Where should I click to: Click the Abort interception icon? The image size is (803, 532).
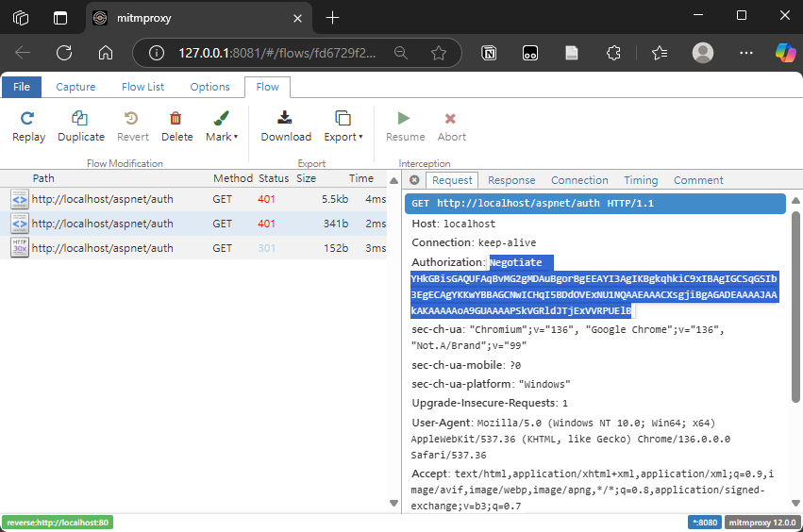451,119
